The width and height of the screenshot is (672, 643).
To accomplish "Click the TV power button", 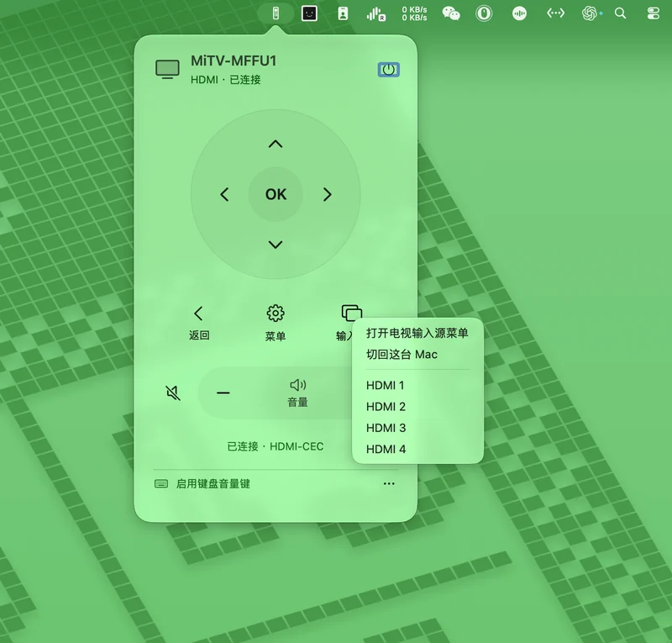I will pos(388,70).
